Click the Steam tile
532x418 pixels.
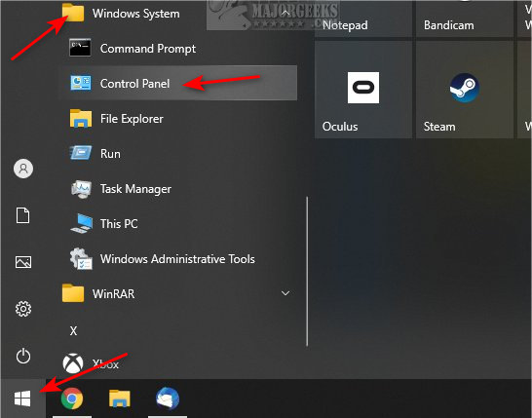pos(465,90)
